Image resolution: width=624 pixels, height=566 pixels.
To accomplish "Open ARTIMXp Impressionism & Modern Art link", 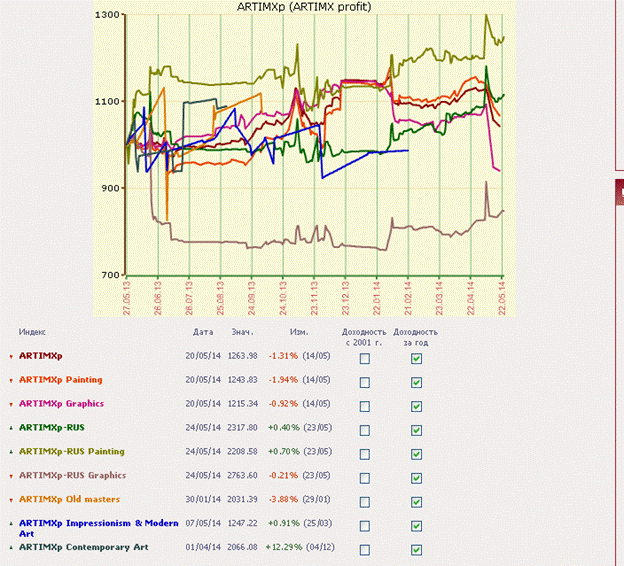I will click(99, 528).
